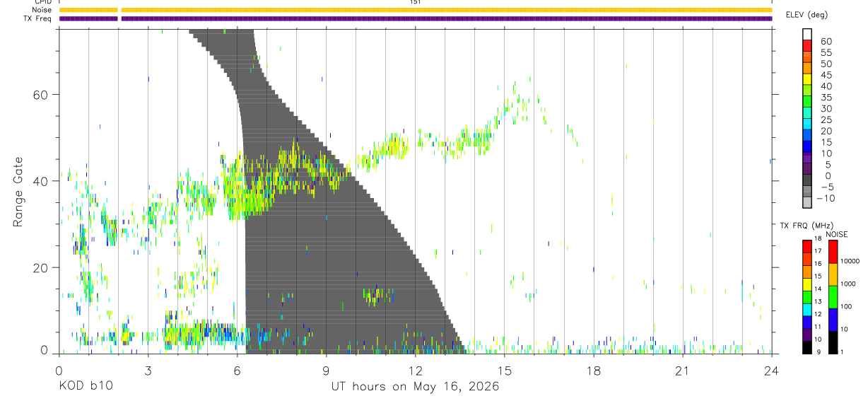This screenshot has width=868, height=401.
Task: Click the '35' value on ELEV colorbar
Action: tap(826, 98)
